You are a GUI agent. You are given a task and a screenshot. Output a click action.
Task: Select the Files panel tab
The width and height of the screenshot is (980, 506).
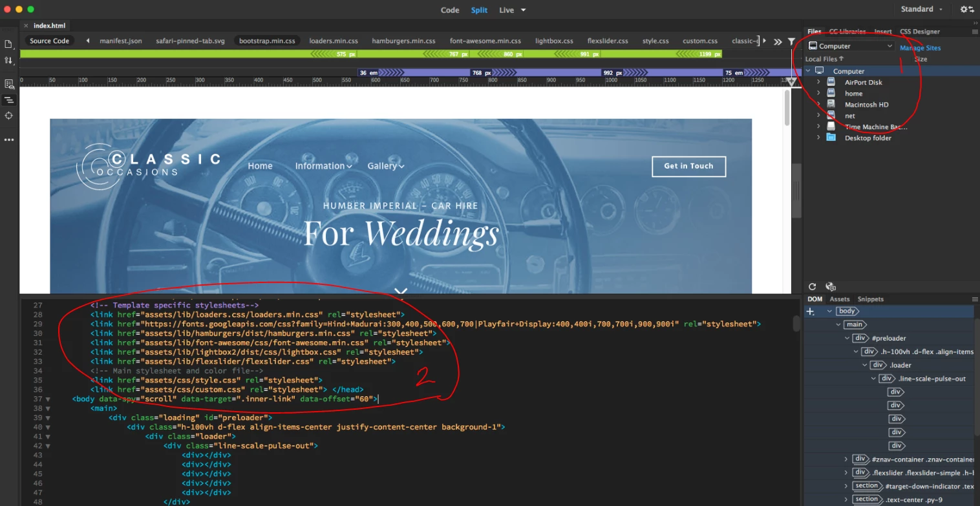(x=814, y=31)
